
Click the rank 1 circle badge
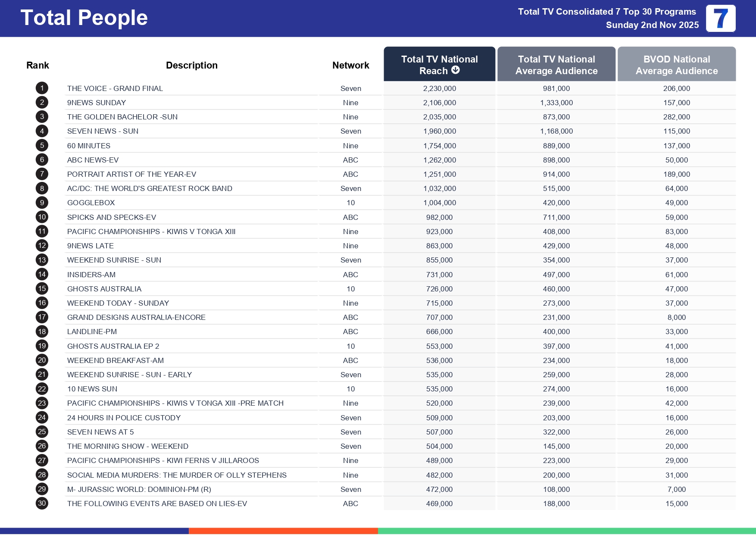(x=42, y=88)
